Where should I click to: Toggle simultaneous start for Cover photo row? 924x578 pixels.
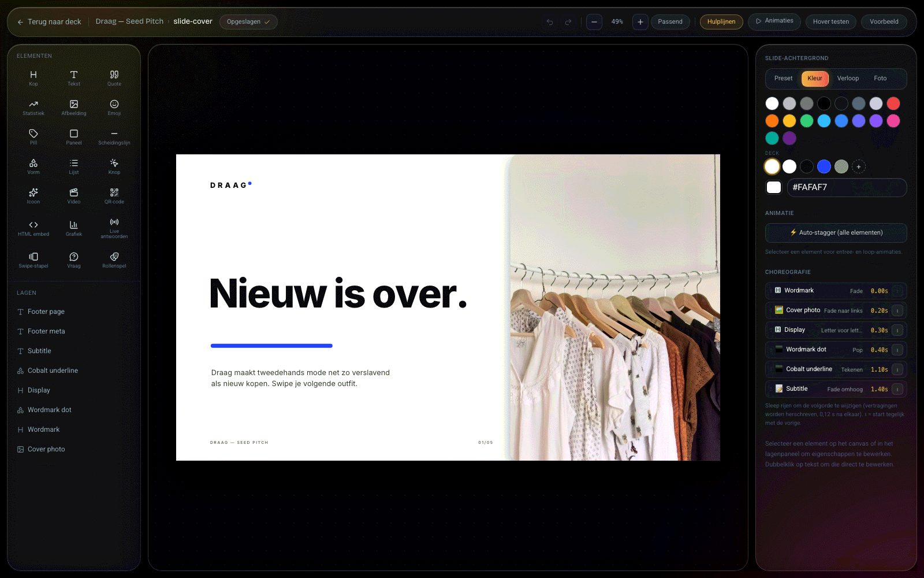coord(897,310)
